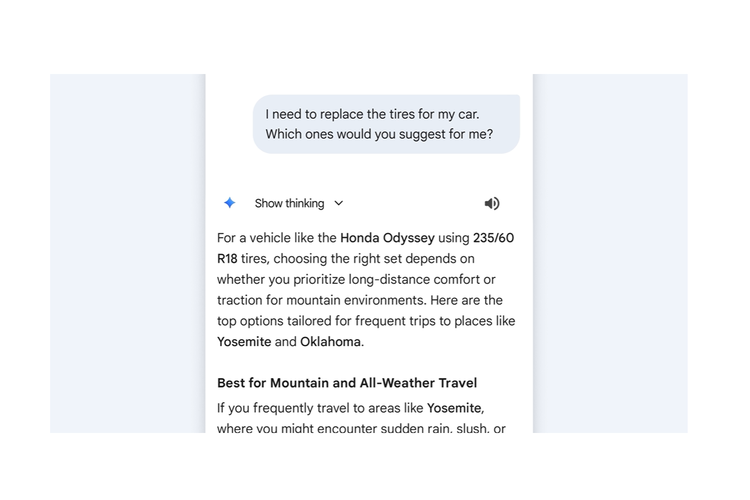
Task: Click the bold Oklahoma text
Action: [x=331, y=341]
